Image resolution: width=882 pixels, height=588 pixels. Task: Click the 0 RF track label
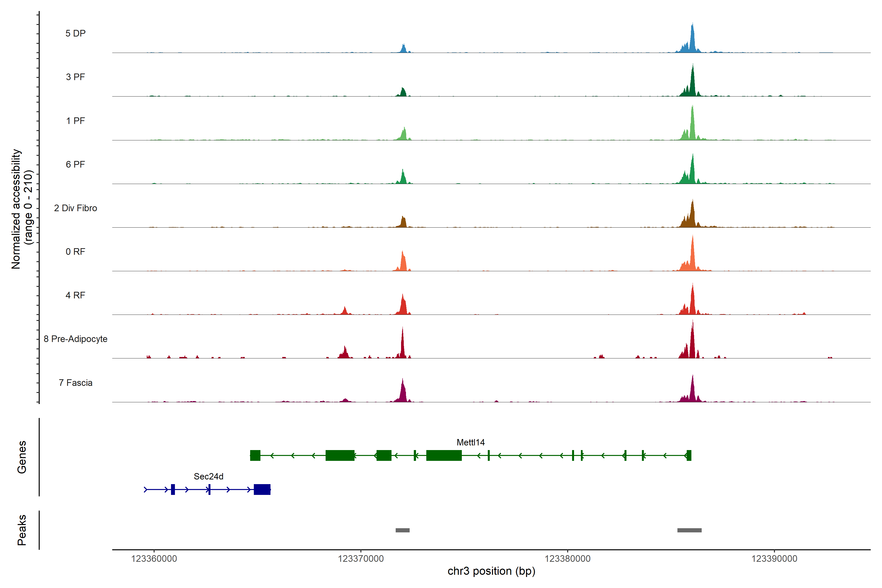point(75,252)
